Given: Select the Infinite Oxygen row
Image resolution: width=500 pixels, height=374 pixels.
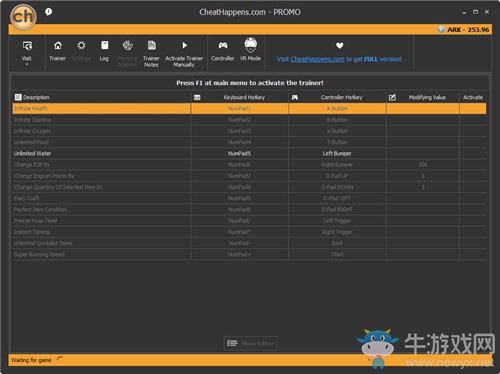Looking at the screenshot, I should [249, 131].
